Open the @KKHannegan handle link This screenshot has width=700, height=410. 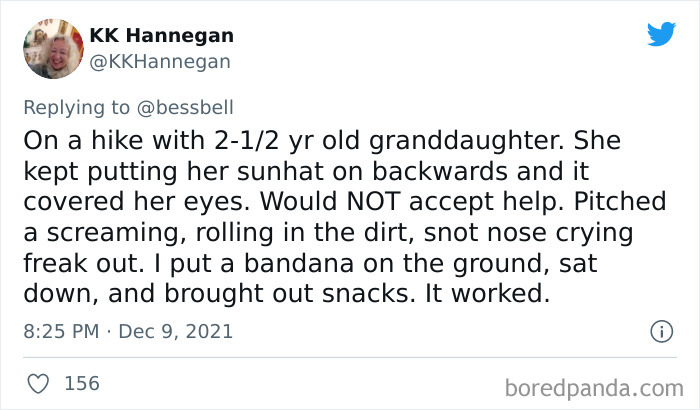160,61
